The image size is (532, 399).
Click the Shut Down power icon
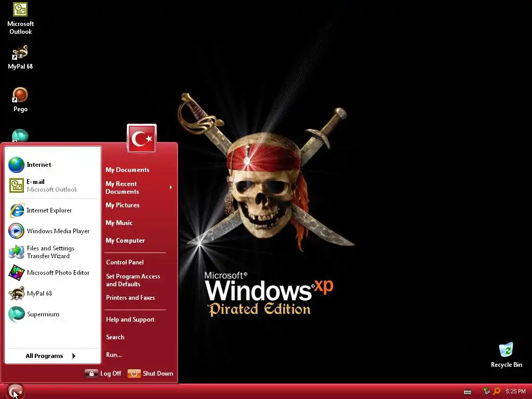[134, 374]
